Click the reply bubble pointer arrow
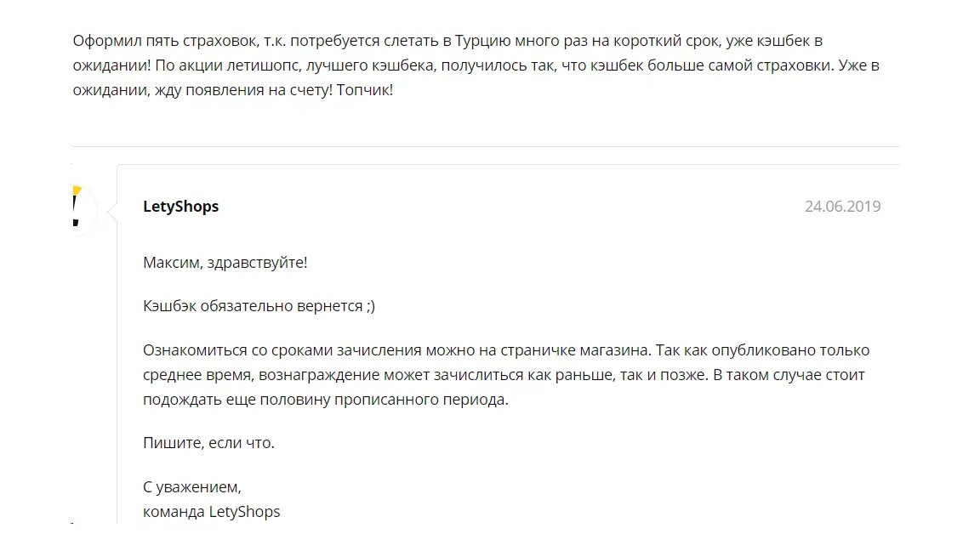 112,211
